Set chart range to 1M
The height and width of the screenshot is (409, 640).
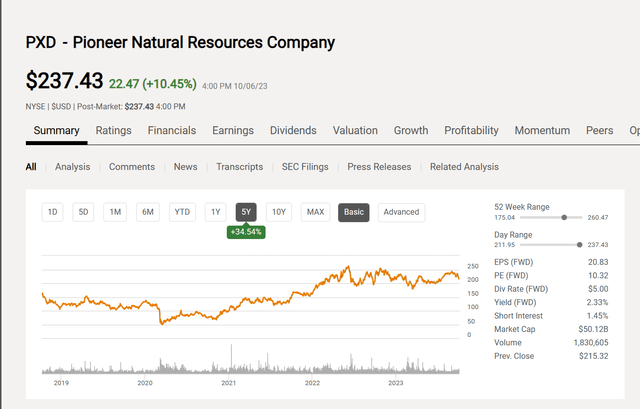tap(115, 212)
